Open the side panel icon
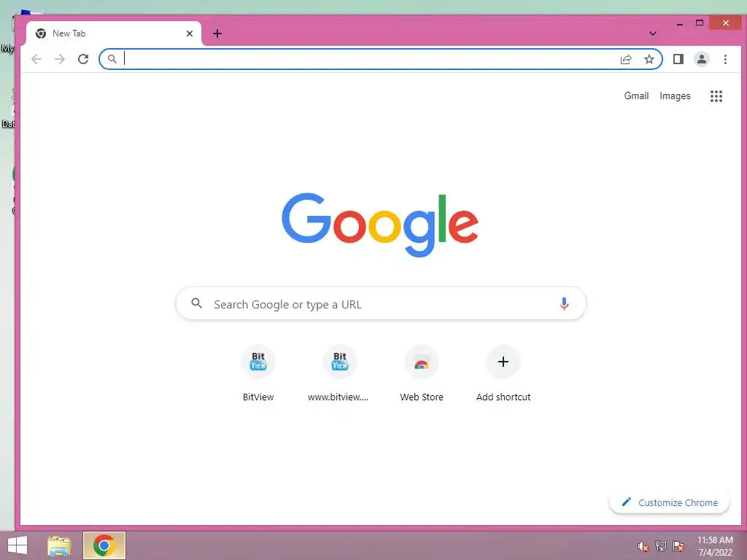747x560 pixels. click(678, 59)
